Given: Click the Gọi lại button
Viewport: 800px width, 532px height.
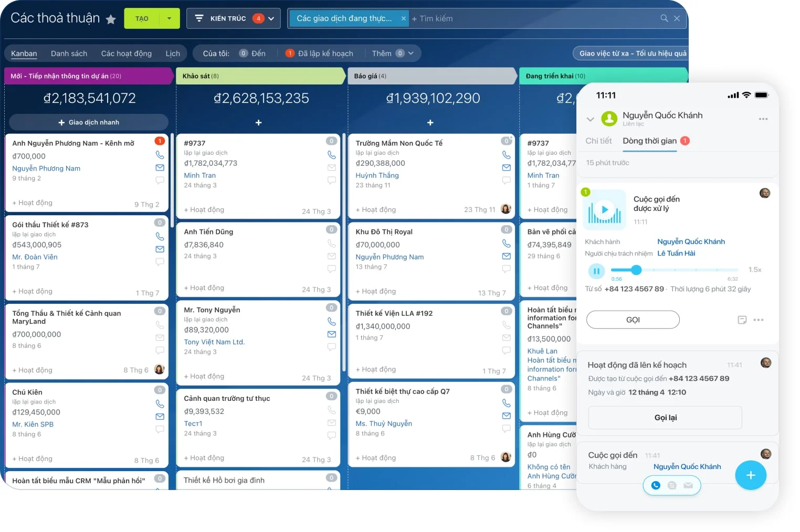Looking at the screenshot, I should [665, 418].
